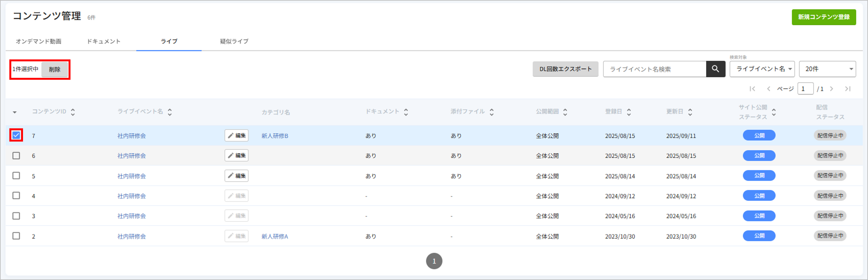The image size is (868, 280).
Task: Click the 2024/05/16 registration date cell
Action: pos(620,216)
